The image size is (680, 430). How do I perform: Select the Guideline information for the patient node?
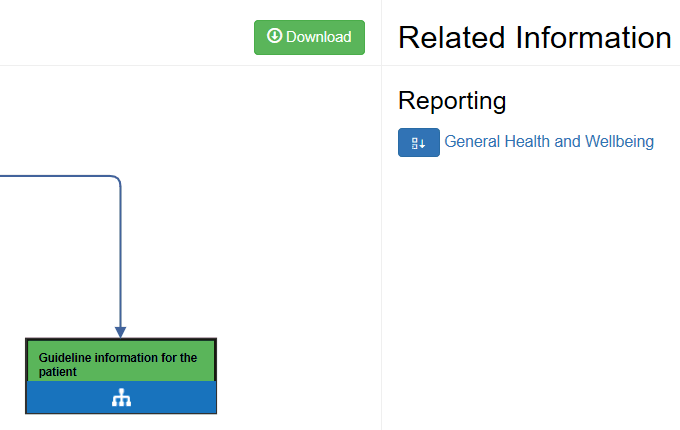(120, 365)
